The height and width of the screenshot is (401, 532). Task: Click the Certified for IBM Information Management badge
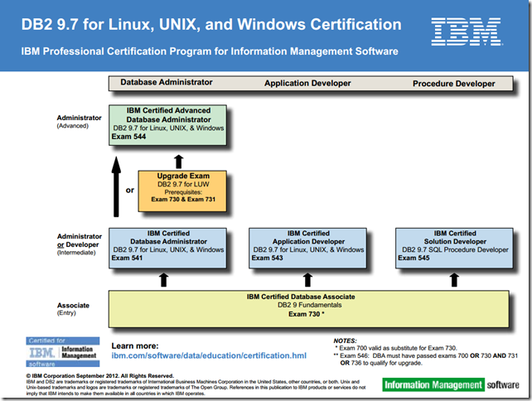[63, 352]
